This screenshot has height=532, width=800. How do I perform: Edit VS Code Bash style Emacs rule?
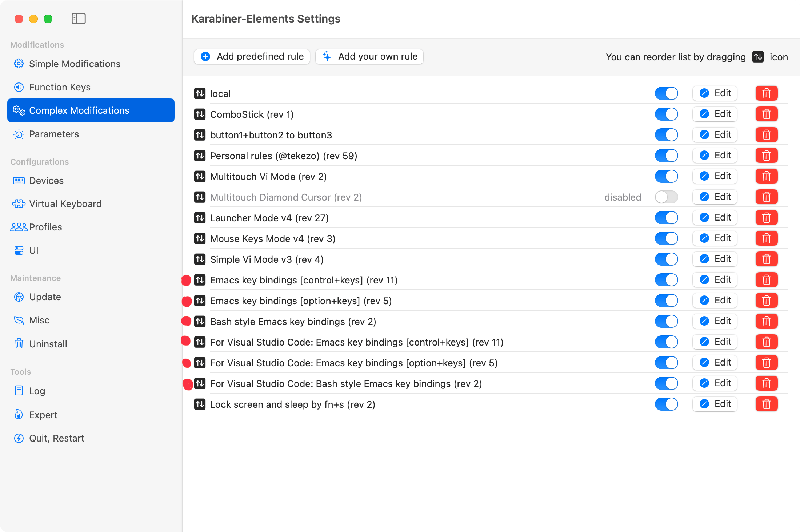click(x=715, y=383)
